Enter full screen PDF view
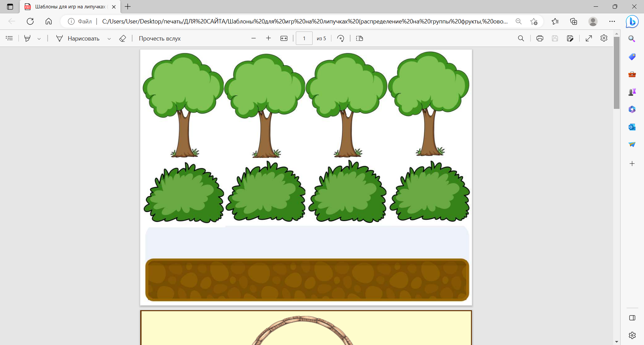Image resolution: width=644 pixels, height=345 pixels. point(589,39)
